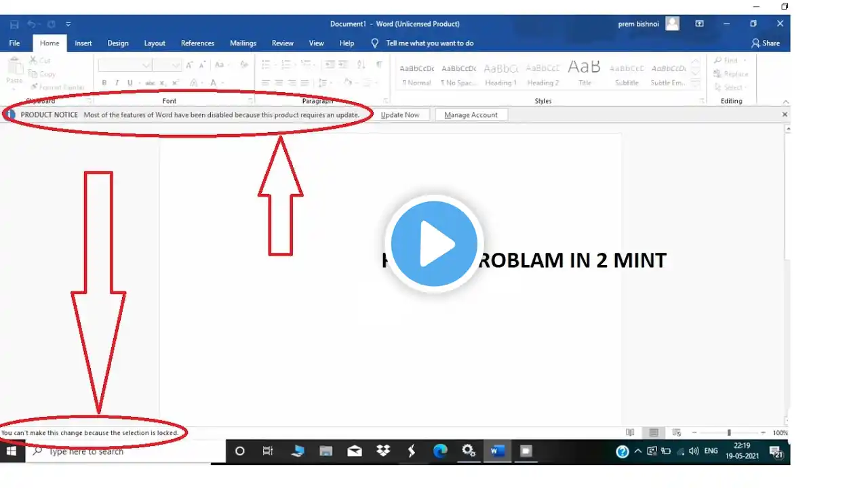Align text left
Viewport: 868px width, 488px height.
pos(266,83)
